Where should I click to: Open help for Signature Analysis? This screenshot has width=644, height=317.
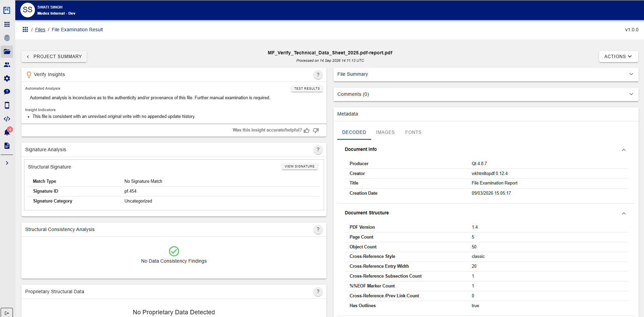click(x=318, y=149)
